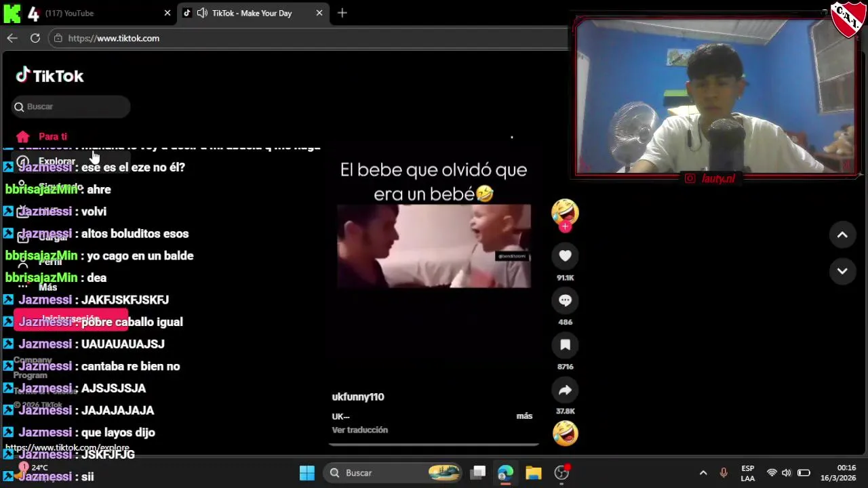Click the 'UK--' description text
Screen dimensions: 868x488
341,416
